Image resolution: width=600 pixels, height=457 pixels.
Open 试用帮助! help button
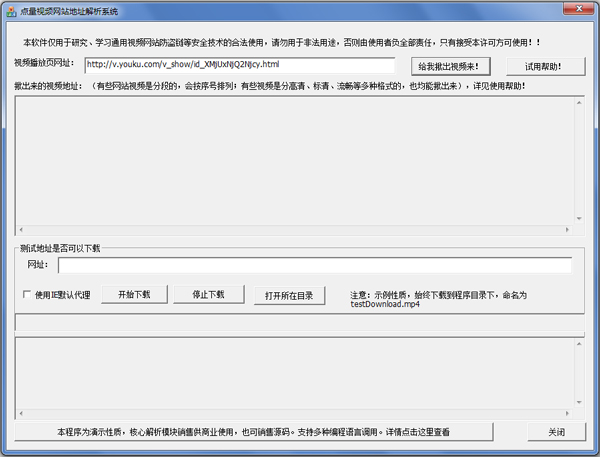(546, 67)
